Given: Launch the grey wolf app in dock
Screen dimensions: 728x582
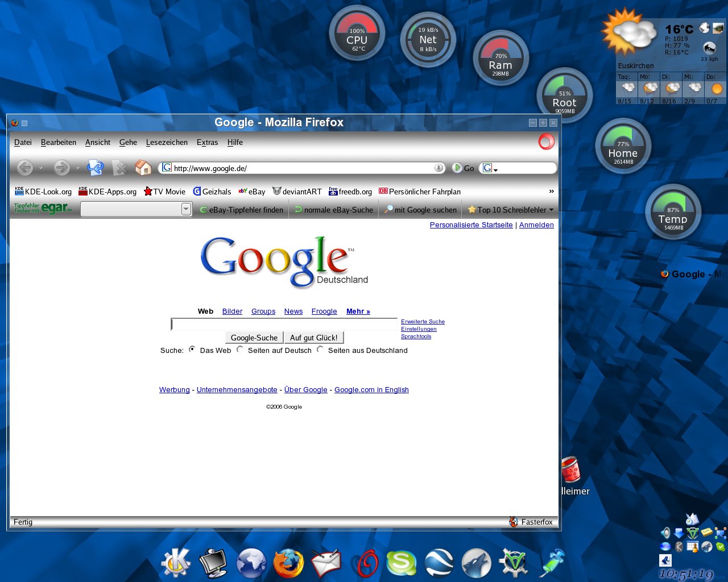Looking at the screenshot, I should (477, 563).
